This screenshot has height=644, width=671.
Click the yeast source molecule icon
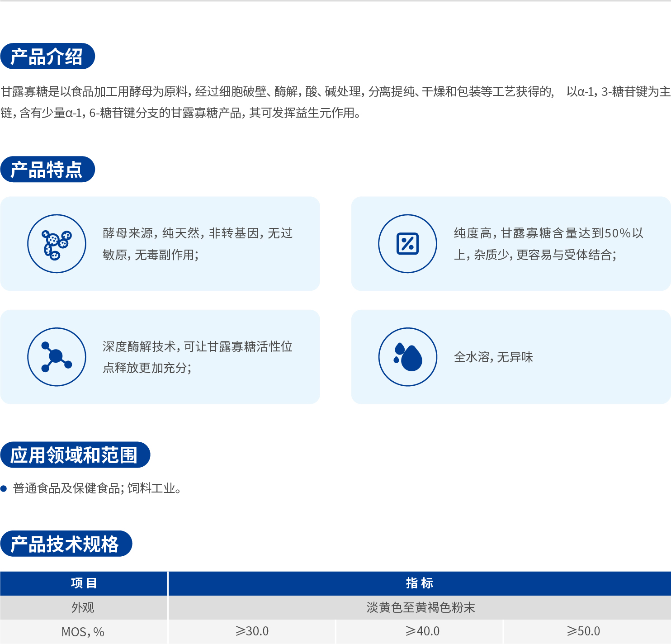point(56,243)
